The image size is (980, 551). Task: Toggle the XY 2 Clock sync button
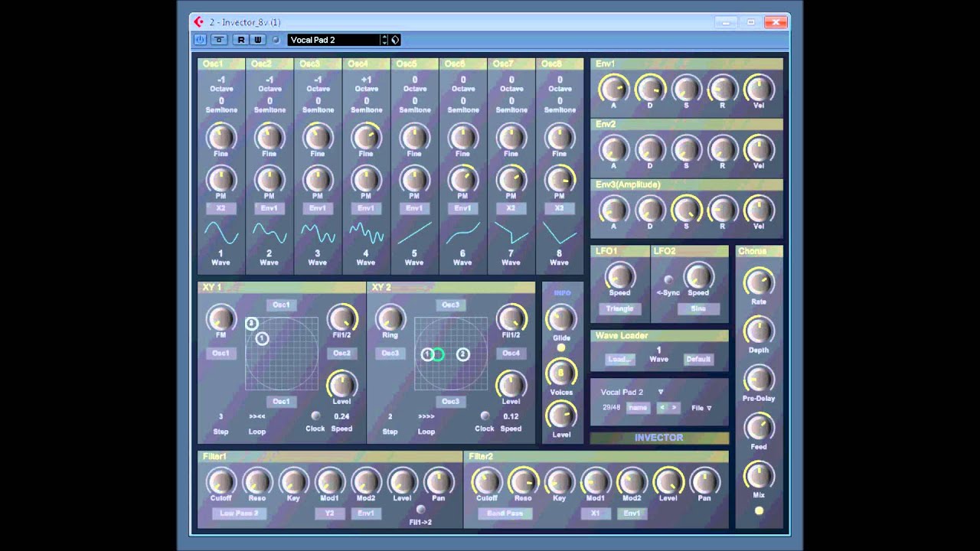pos(484,416)
